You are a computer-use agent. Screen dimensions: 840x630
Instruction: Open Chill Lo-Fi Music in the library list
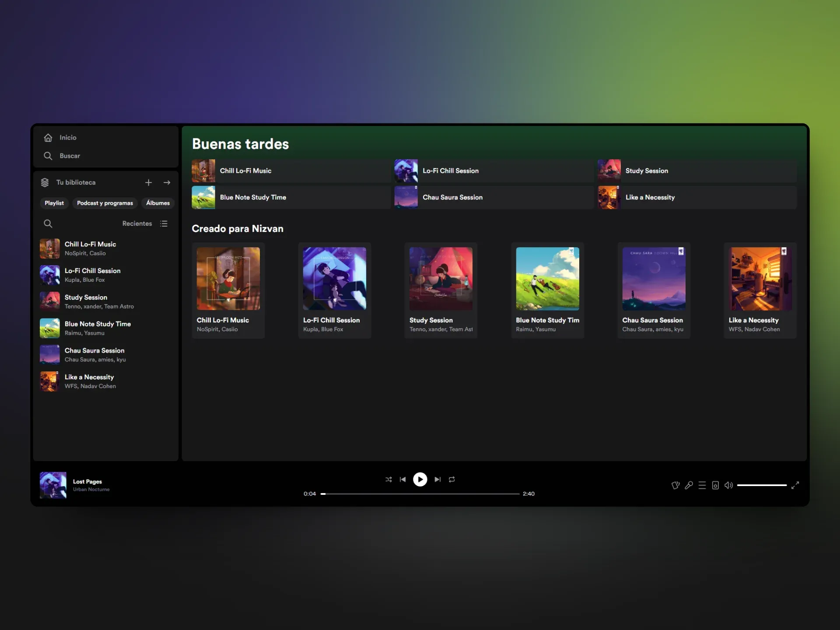[106, 248]
